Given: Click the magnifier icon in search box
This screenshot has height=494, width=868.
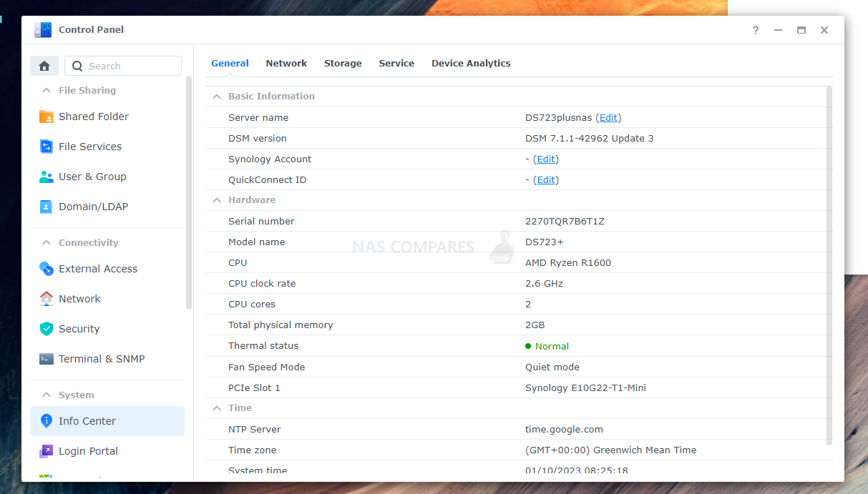Looking at the screenshot, I should coord(78,66).
